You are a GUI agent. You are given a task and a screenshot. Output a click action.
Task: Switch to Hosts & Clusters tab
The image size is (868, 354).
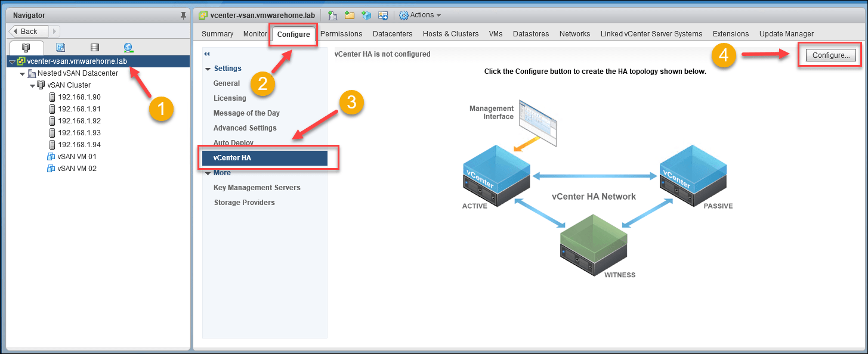pos(450,34)
